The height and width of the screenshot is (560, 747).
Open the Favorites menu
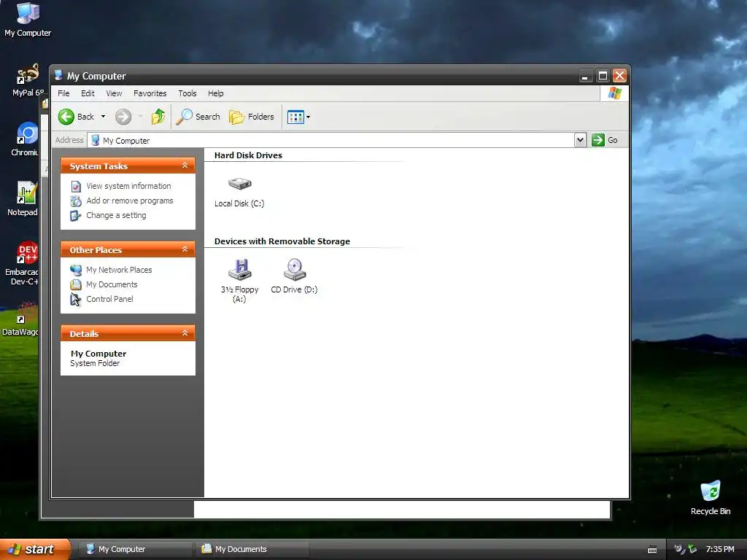pos(150,93)
